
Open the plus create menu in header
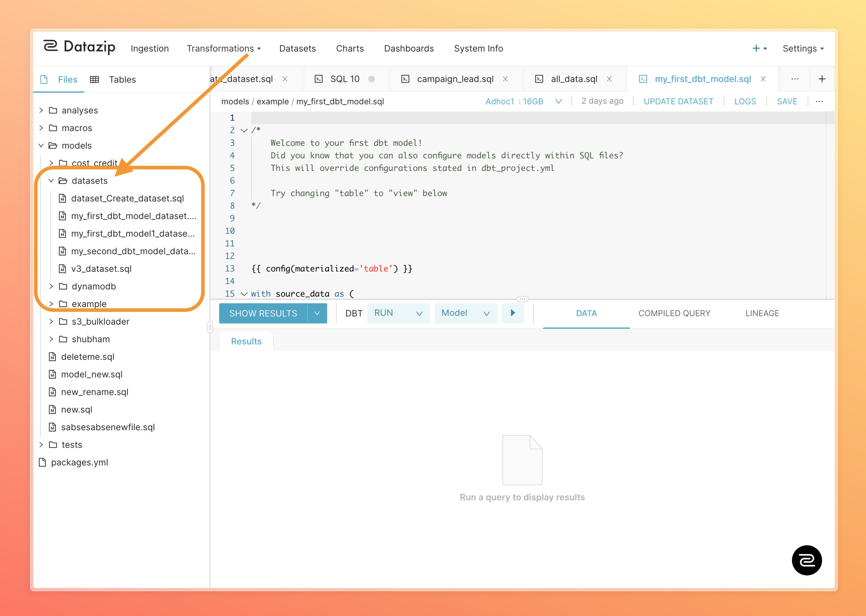[x=760, y=49]
